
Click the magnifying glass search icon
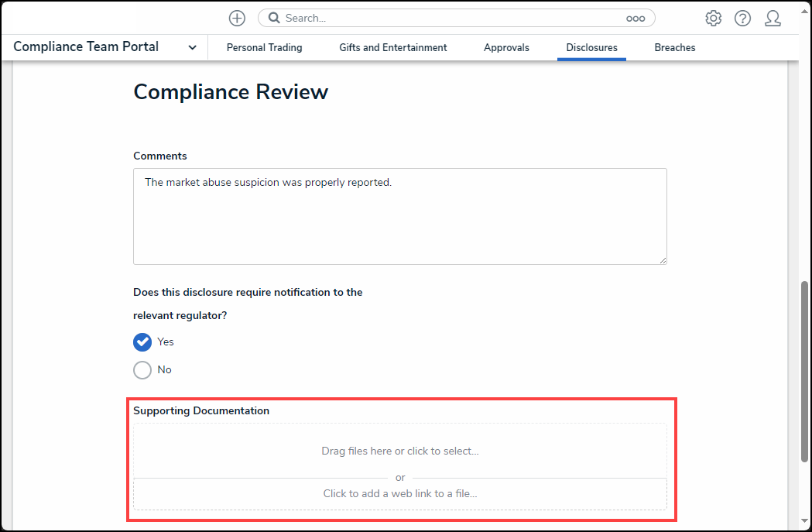point(274,18)
